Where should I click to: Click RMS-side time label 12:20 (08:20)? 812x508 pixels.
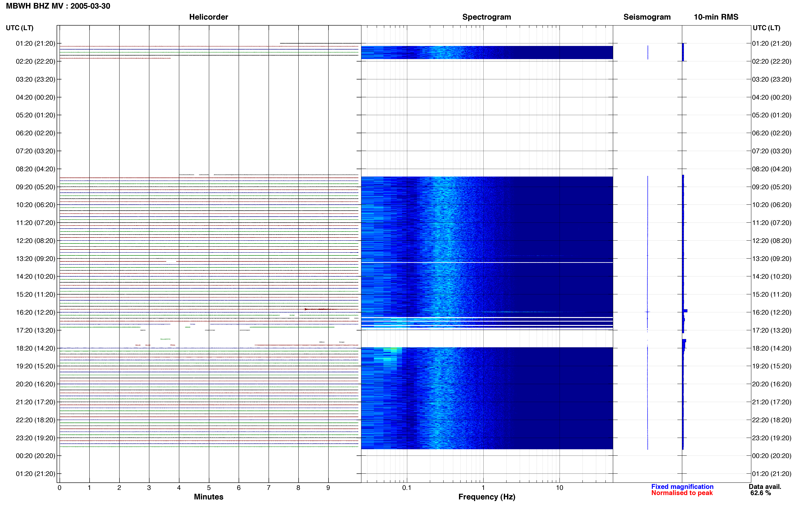(772, 241)
